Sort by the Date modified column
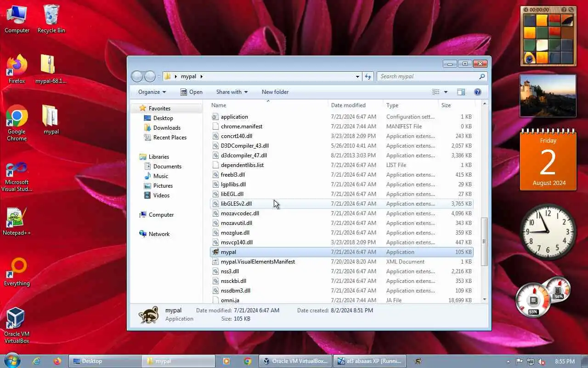The image size is (588, 368). pyautogui.click(x=356, y=105)
